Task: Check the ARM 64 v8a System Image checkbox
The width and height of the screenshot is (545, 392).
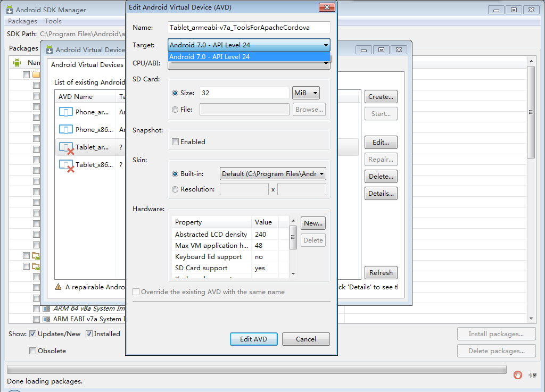Action: click(x=36, y=308)
